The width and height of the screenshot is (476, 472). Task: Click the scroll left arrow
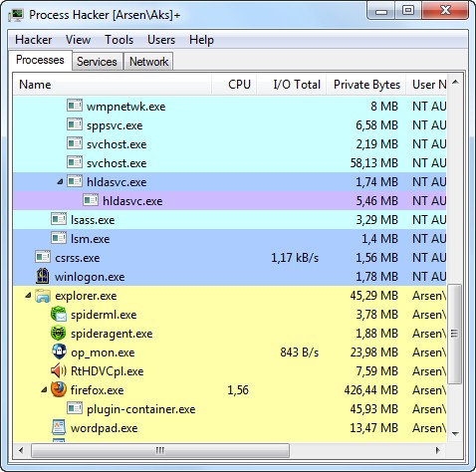click(x=21, y=450)
